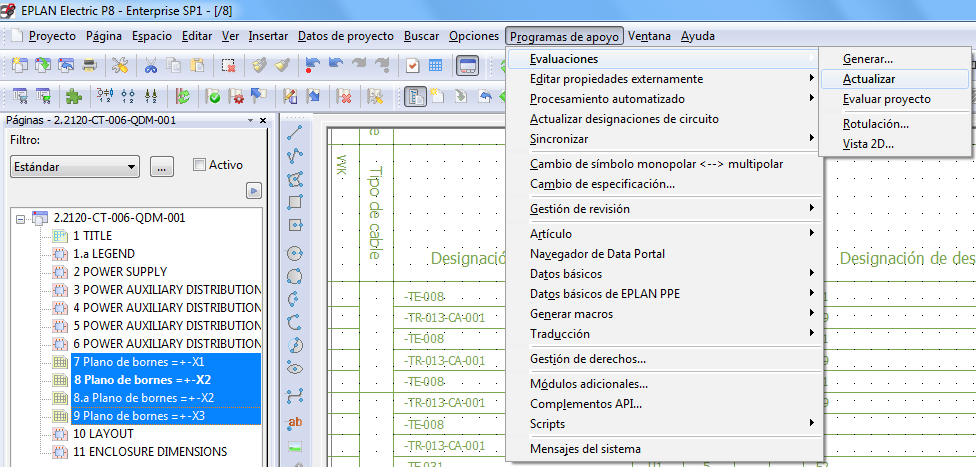
Task: Click the delete selection icon with red X
Action: coord(228,65)
